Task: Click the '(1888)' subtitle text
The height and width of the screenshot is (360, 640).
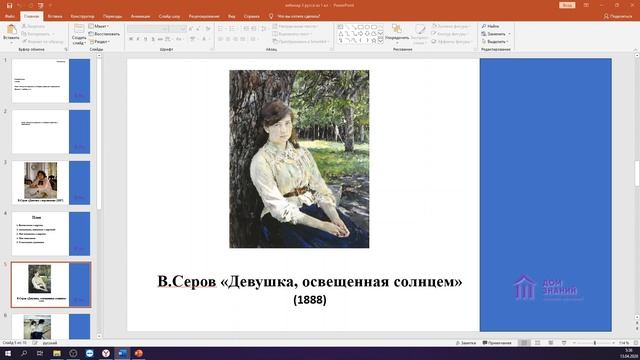Action: coord(310,300)
